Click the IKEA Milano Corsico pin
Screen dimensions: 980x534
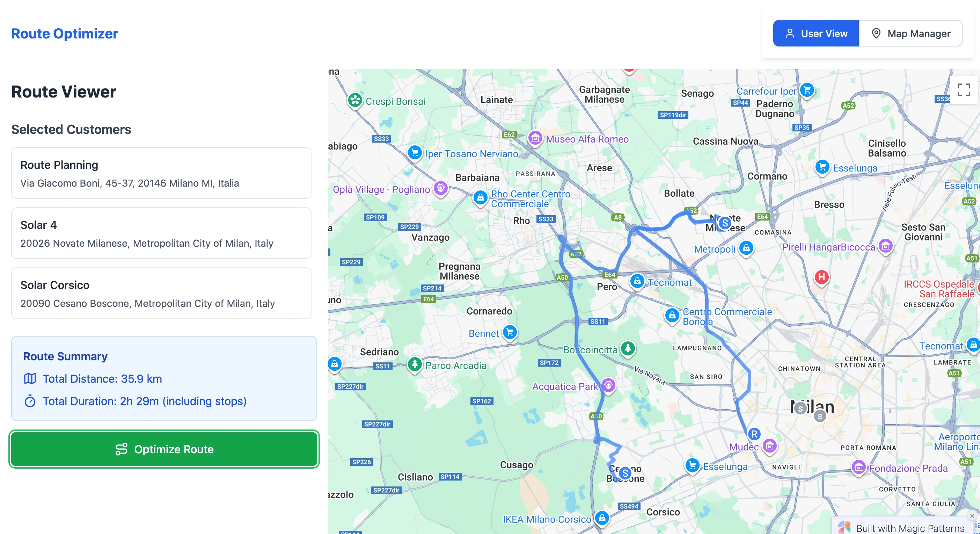pos(602,518)
